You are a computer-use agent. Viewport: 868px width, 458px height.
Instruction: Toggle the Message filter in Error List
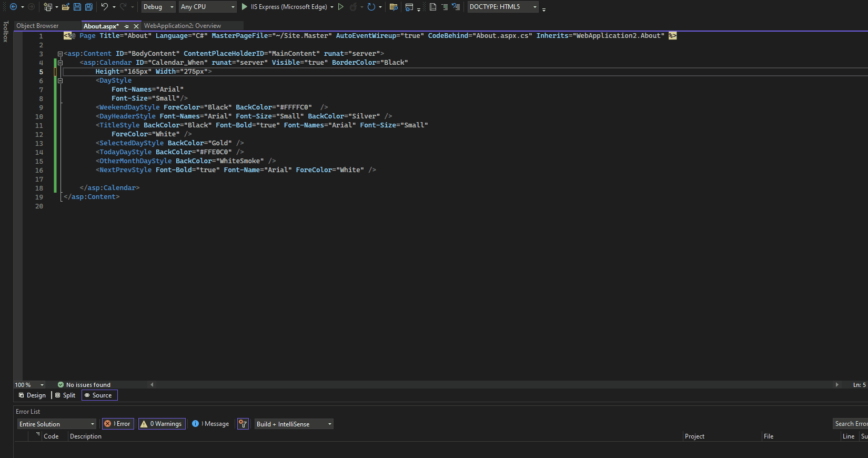[x=211, y=424]
